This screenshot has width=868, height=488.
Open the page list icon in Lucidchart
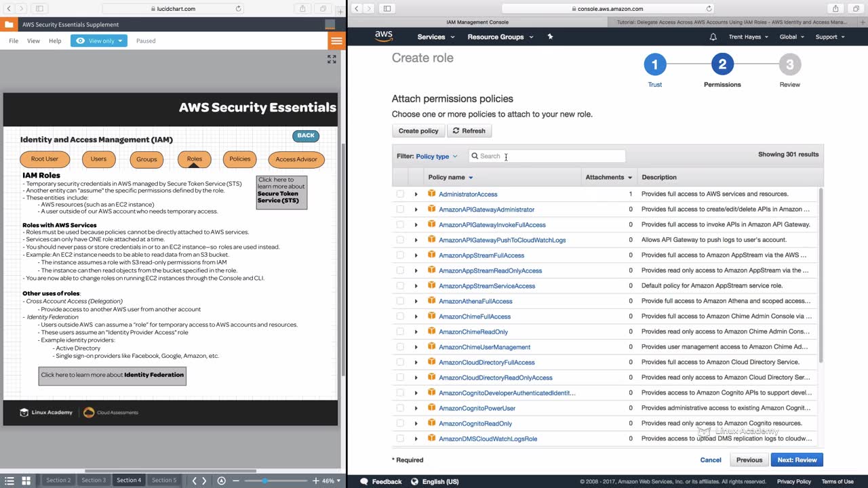point(9,481)
